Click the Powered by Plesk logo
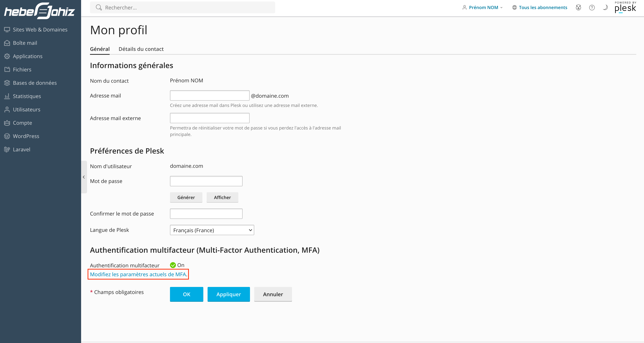 625,7
